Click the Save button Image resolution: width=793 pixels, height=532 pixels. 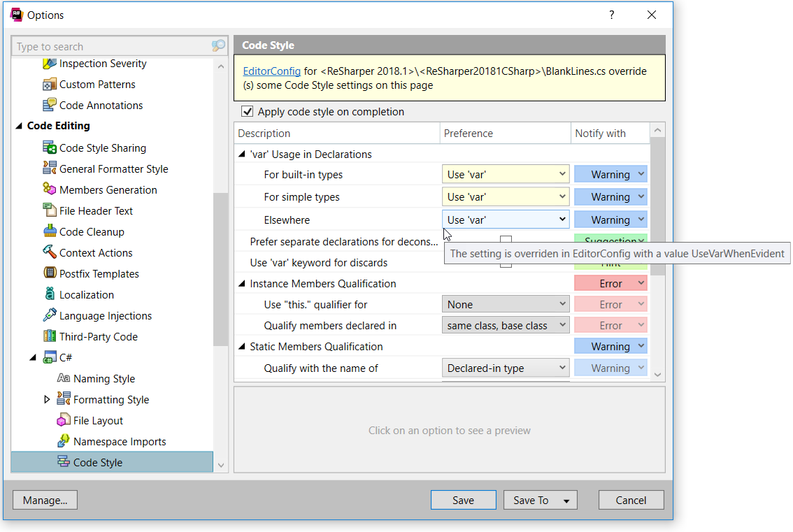tap(463, 500)
